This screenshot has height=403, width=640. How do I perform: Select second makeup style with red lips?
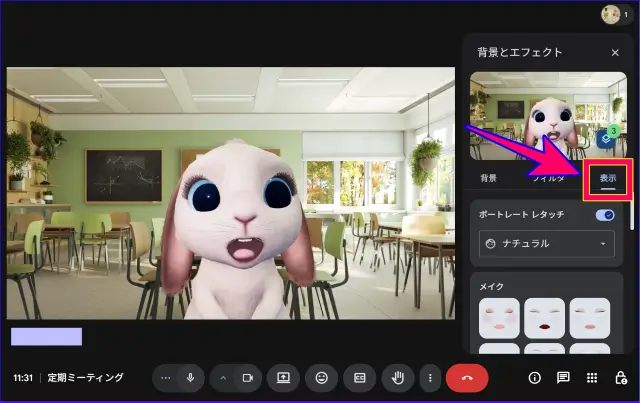[x=544, y=318]
